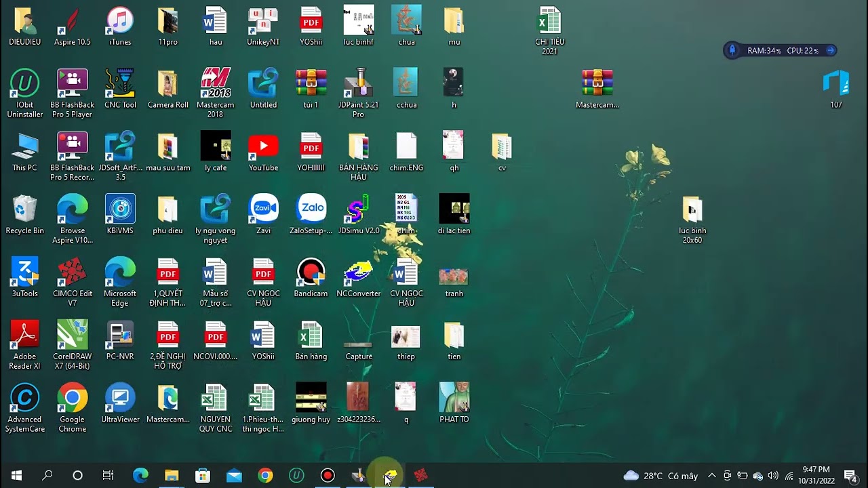
Task: Open Microsoft Store from the taskbar
Action: (x=203, y=476)
